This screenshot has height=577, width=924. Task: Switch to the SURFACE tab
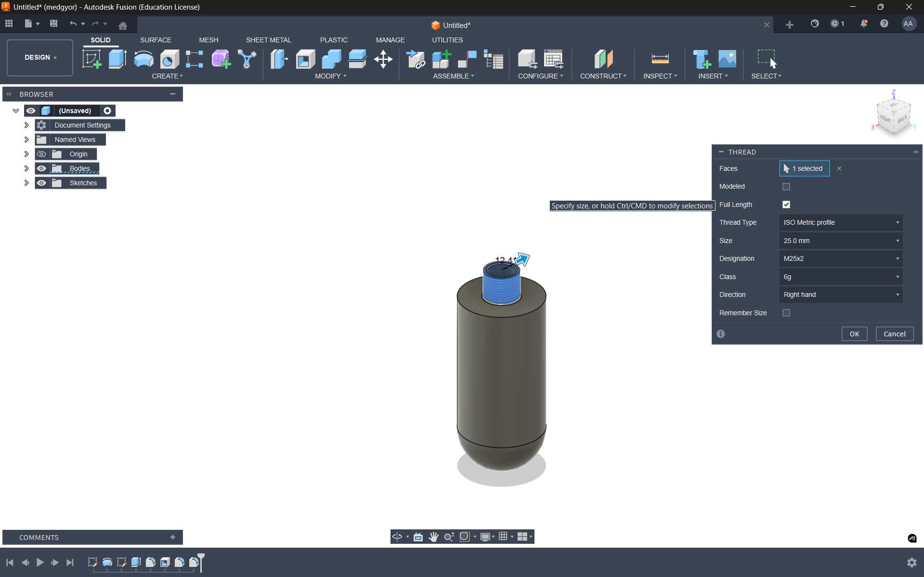[156, 40]
